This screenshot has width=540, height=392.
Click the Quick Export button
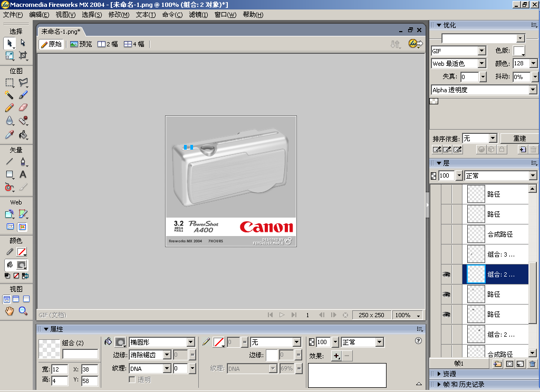pyautogui.click(x=416, y=44)
